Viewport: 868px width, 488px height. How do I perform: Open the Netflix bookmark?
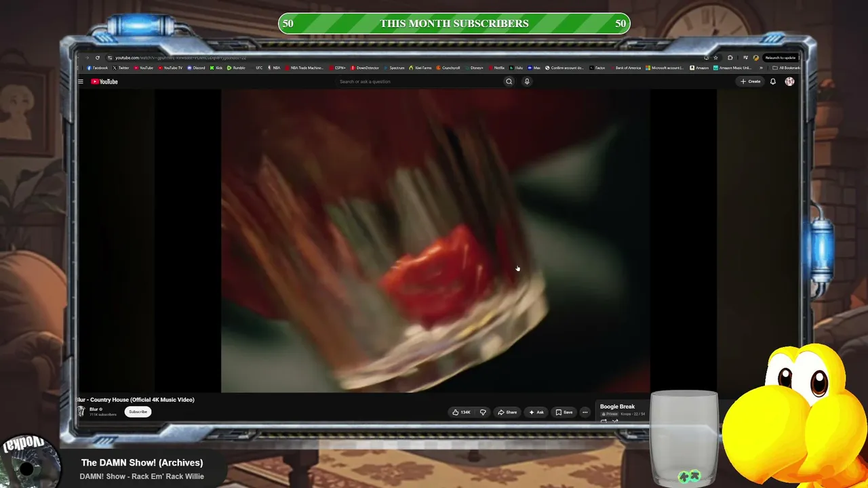pyautogui.click(x=496, y=68)
